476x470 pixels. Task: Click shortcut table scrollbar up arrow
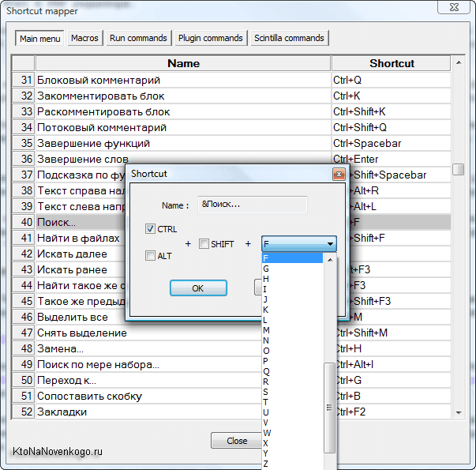(x=459, y=63)
